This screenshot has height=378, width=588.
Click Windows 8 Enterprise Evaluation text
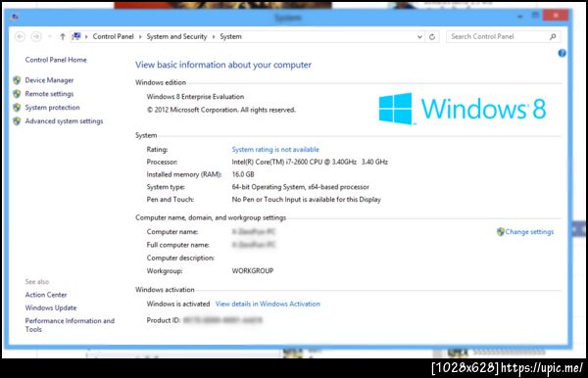click(x=195, y=97)
